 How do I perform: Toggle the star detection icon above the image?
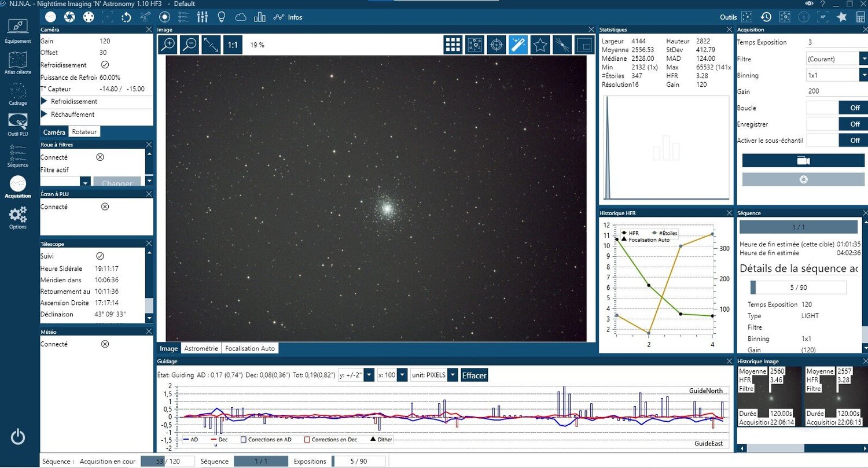[x=540, y=45]
